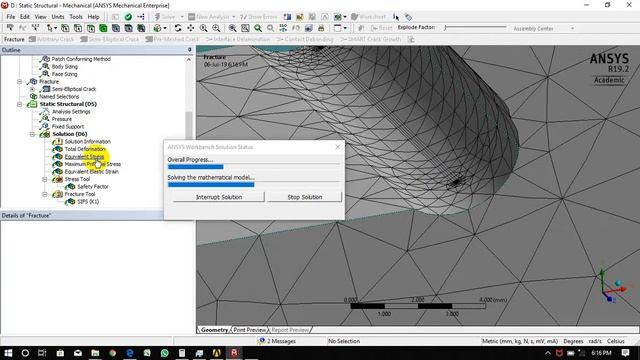Select the Pan view tool
Screen dimensions: 640x360
point(191,28)
